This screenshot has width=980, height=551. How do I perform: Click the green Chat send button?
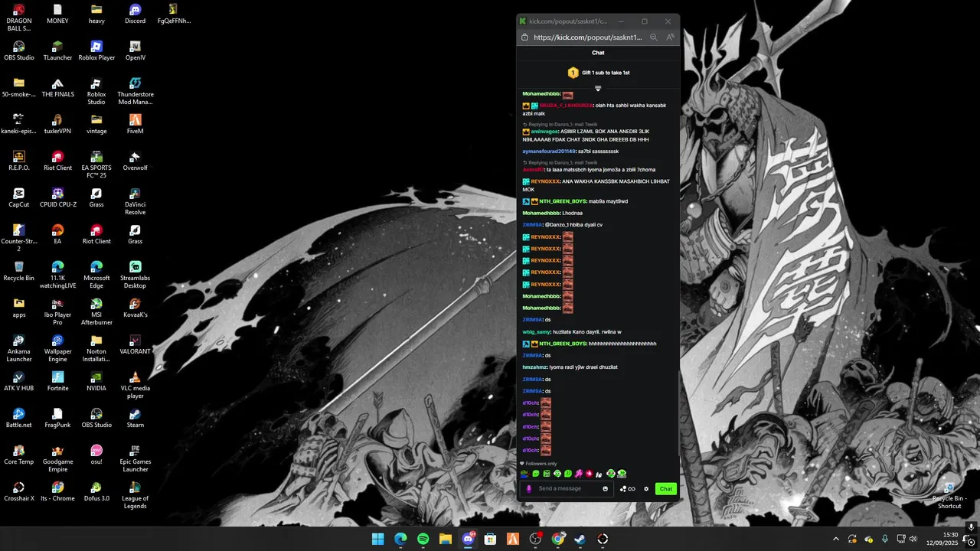point(666,489)
